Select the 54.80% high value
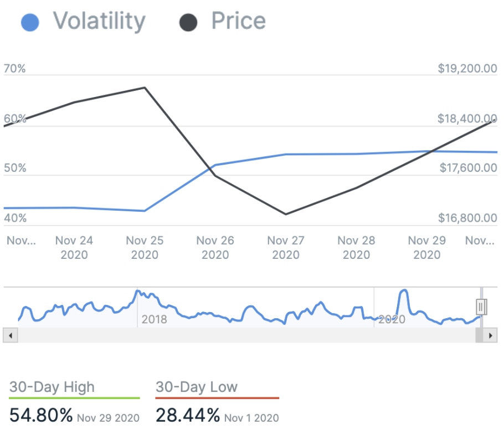The image size is (504, 439). [x=41, y=415]
